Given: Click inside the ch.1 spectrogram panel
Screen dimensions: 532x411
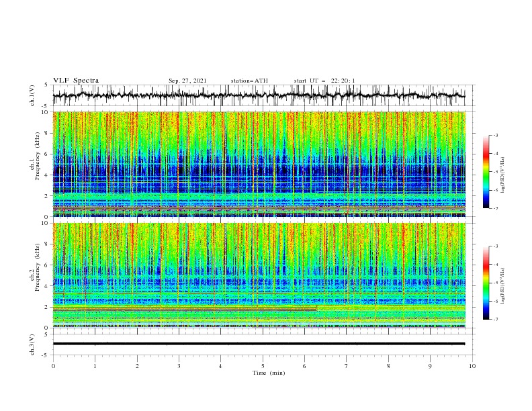Looking at the screenshot, I should coord(259,164).
